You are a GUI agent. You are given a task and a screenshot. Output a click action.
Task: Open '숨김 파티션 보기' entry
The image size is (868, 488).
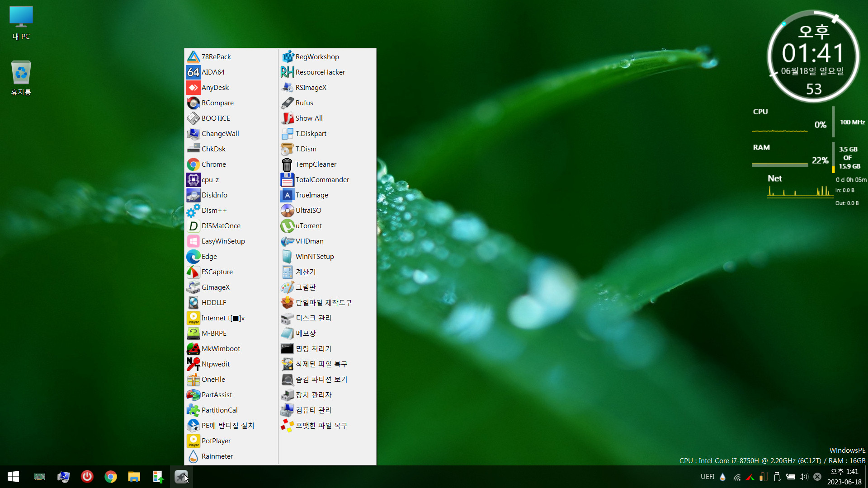pyautogui.click(x=327, y=380)
